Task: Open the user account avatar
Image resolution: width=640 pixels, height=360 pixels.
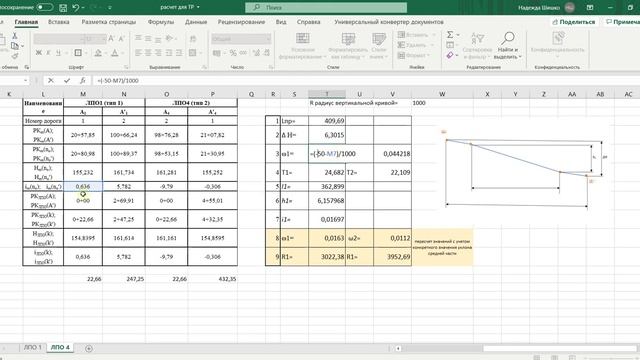Action: tap(570, 7)
